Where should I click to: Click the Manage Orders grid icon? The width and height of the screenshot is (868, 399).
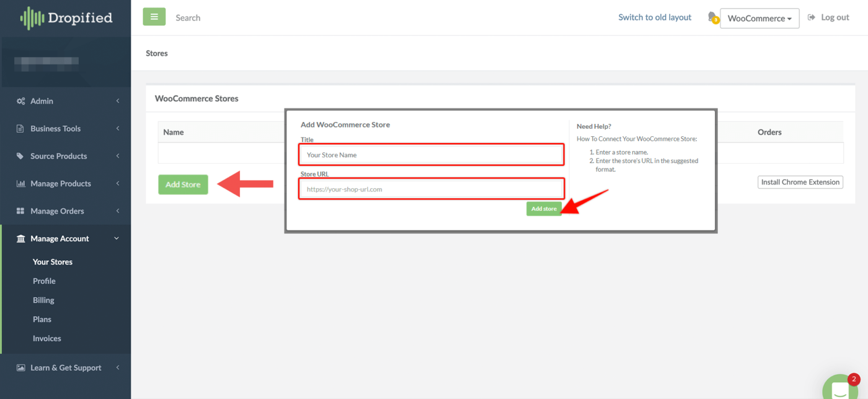(x=20, y=211)
